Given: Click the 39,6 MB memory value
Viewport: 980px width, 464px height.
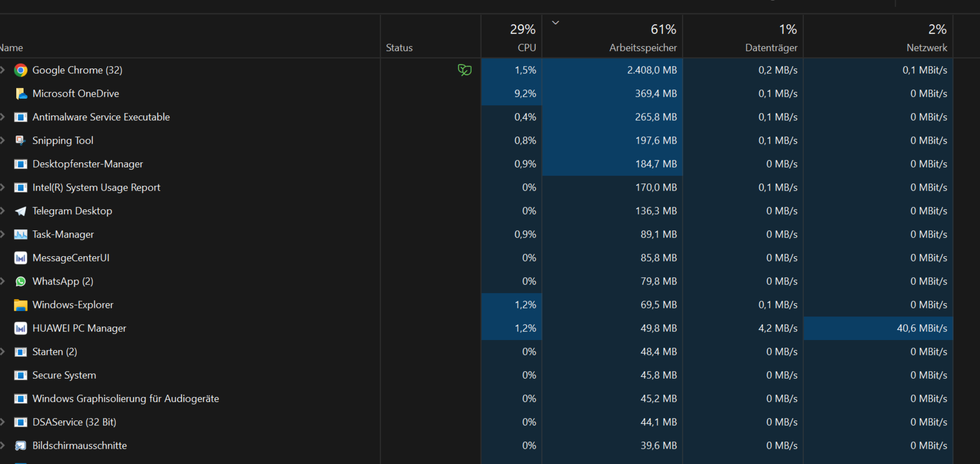Looking at the screenshot, I should pos(659,445).
